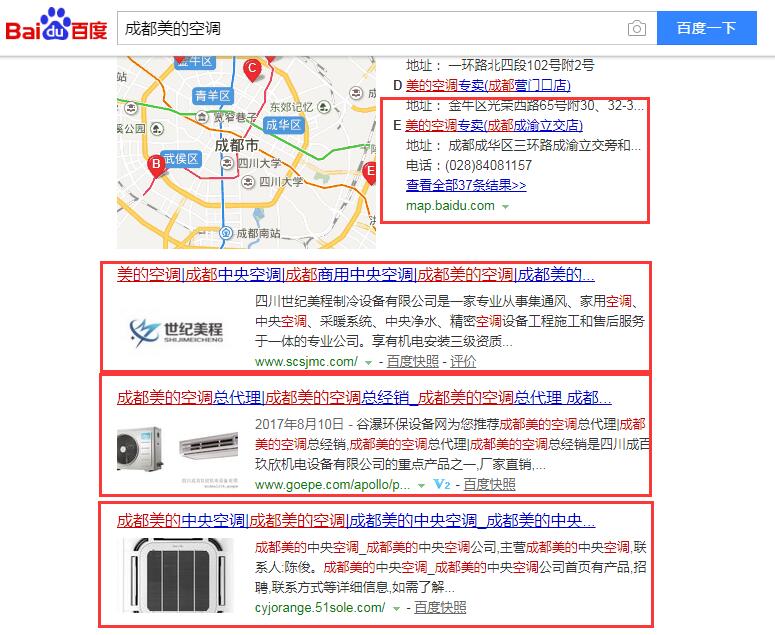Click 青羊区 district label on map
The image size is (775, 635).
point(213,96)
